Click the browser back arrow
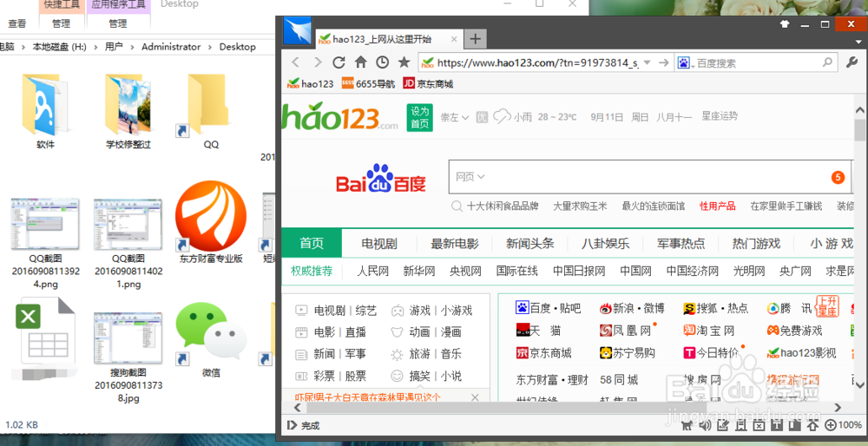Screen dimensions: 868x446 click(296, 62)
